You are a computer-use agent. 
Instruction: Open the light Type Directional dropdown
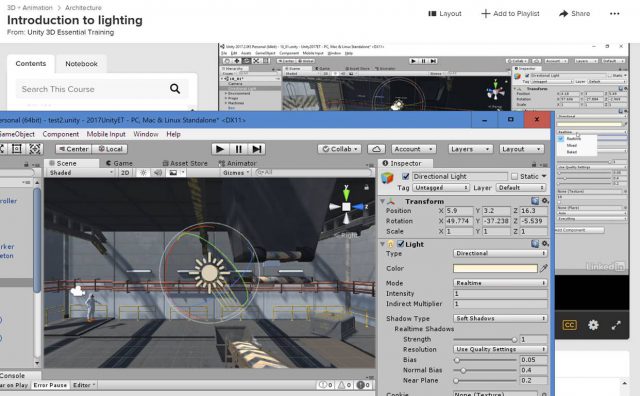(x=500, y=254)
